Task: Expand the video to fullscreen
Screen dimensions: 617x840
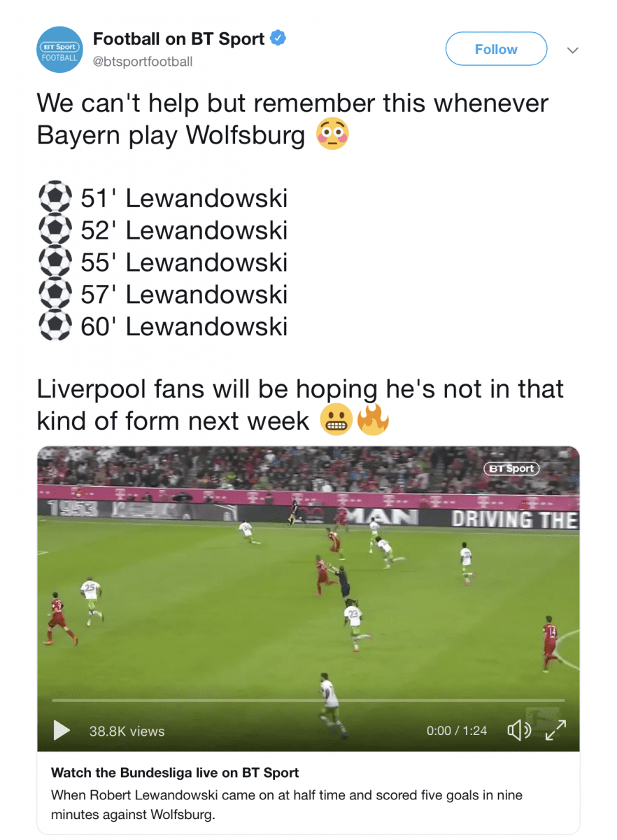Action: (x=555, y=730)
